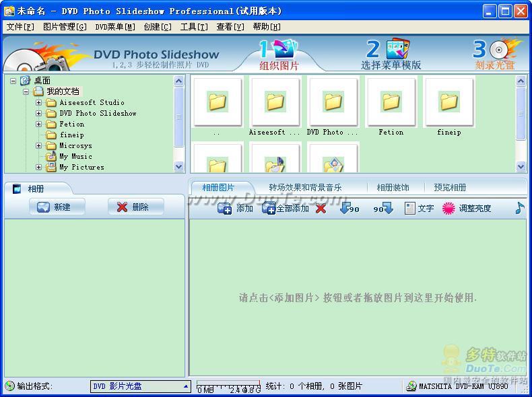Expand the My Pictures node
Image resolution: width=532 pixels, height=397 pixels.
pos(38,167)
